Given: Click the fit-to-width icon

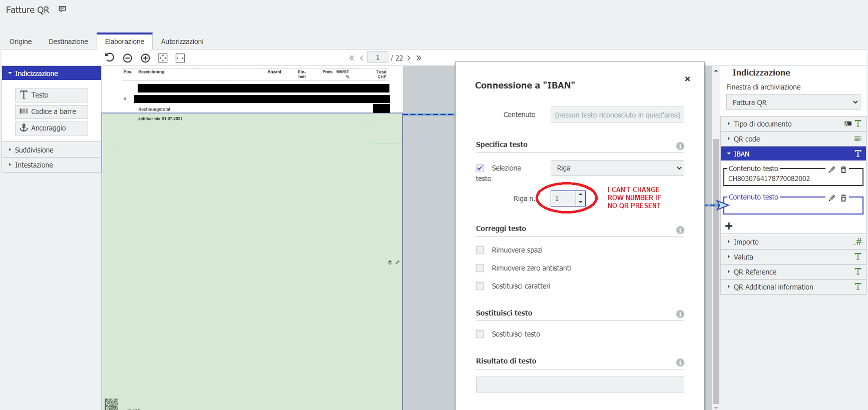Looking at the screenshot, I should pos(180,58).
